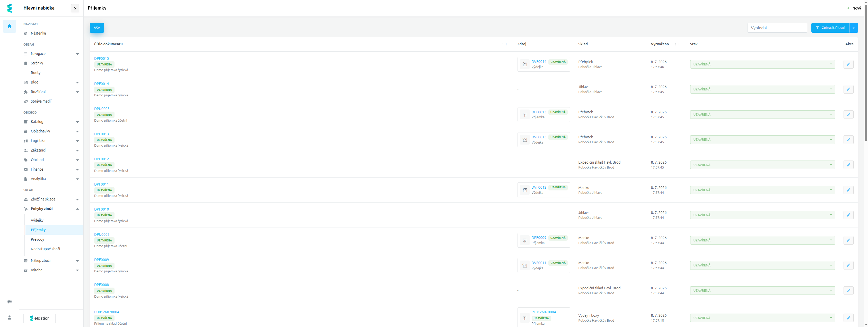Expand the Nákup zboží section
868x327 pixels.
(x=77, y=261)
